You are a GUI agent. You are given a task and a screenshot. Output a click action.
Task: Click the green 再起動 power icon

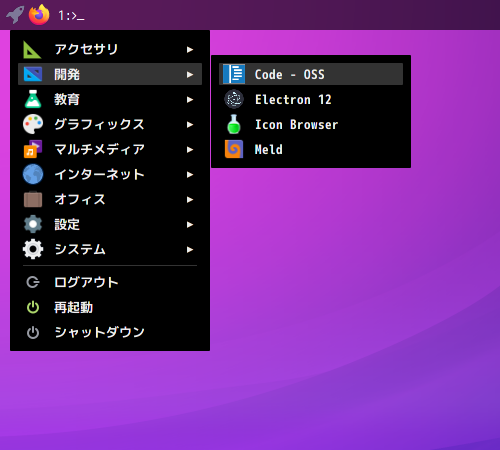point(33,307)
